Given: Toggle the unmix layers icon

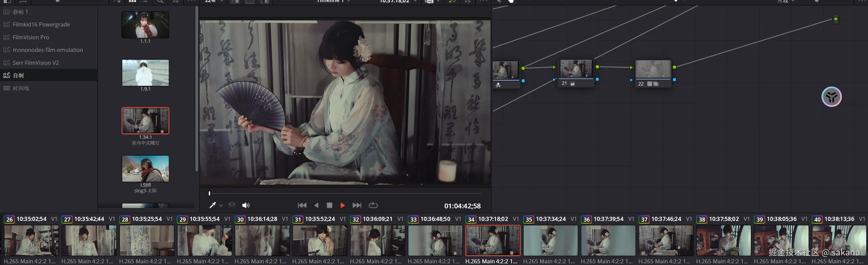Looking at the screenshot, I should coord(232,205).
